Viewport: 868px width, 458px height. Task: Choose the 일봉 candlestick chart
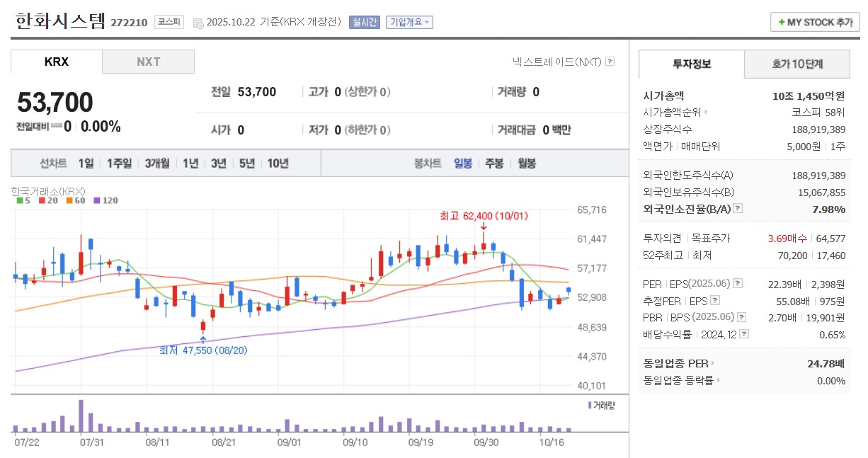463,164
